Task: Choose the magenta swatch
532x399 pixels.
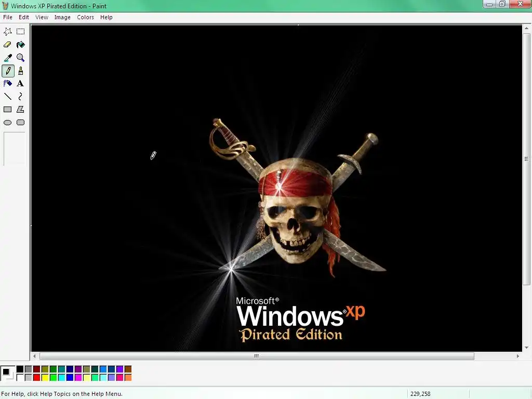Action: pyautogui.click(x=78, y=377)
